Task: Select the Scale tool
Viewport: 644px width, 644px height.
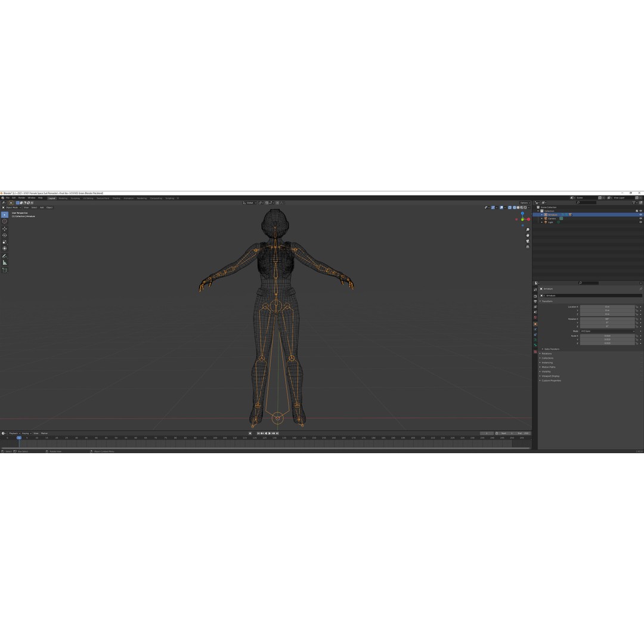Action: click(5, 242)
